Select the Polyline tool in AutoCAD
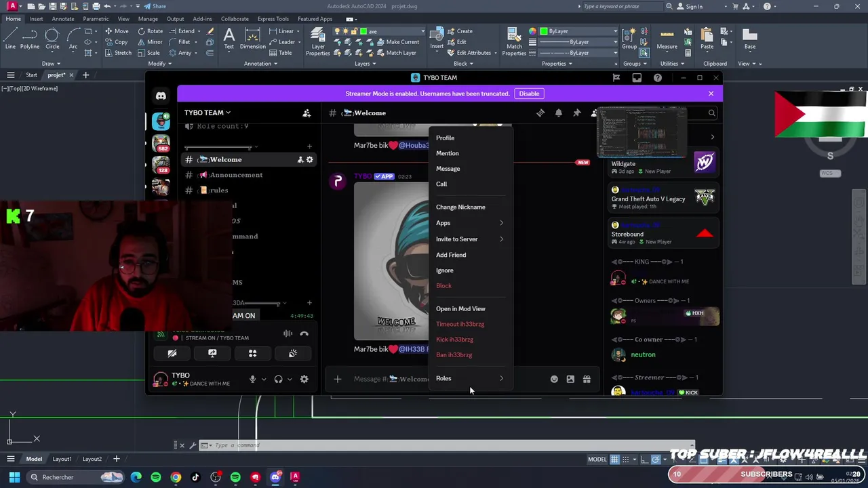This screenshot has width=868, height=488. point(30,39)
